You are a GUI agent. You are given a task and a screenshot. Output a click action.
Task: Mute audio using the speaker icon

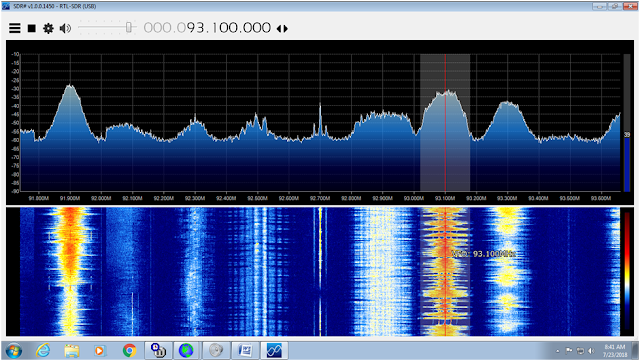(x=65, y=28)
